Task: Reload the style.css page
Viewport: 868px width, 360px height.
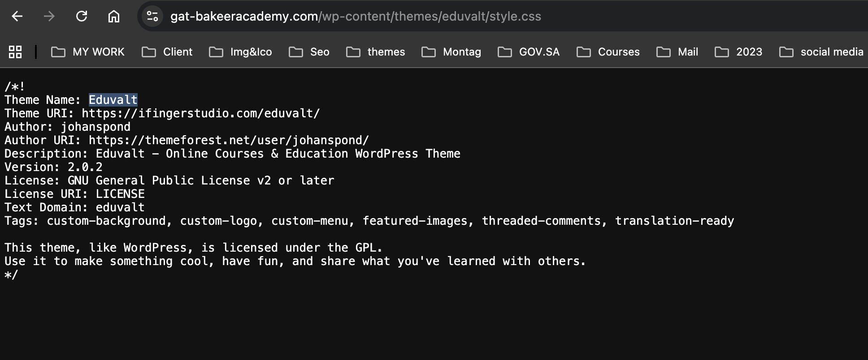Action: (82, 17)
